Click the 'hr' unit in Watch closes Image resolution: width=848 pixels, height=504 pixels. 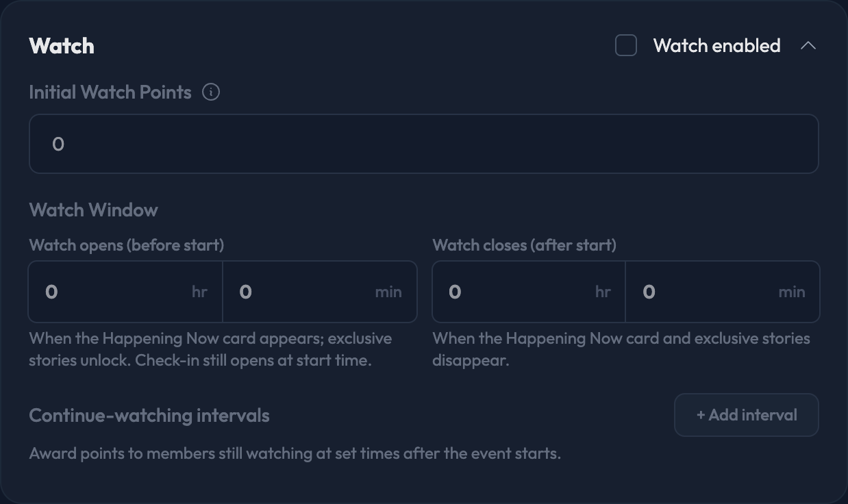(x=603, y=292)
